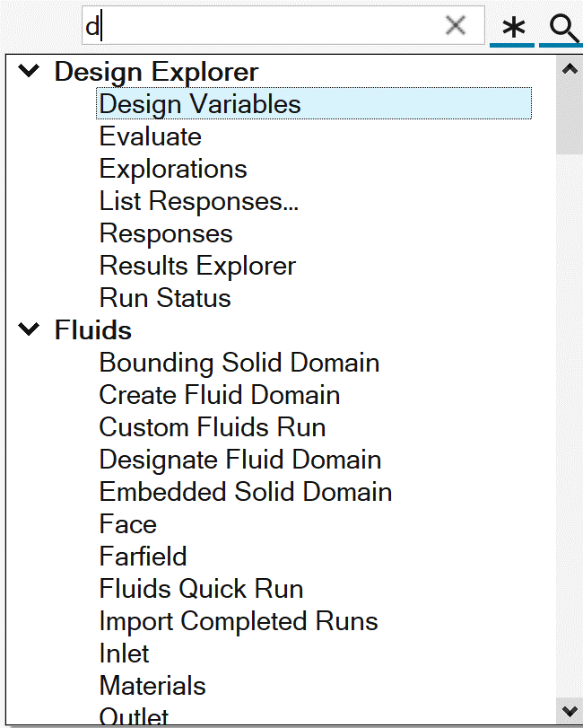The image size is (583, 728).
Task: Select Import Completed Runs
Action: 239,621
